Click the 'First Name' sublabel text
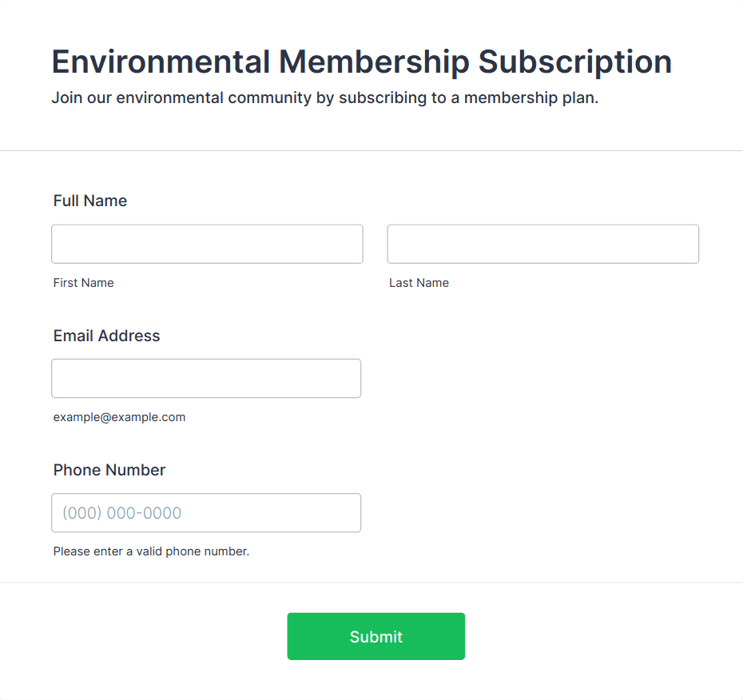Image resolution: width=743 pixels, height=700 pixels. (x=84, y=283)
